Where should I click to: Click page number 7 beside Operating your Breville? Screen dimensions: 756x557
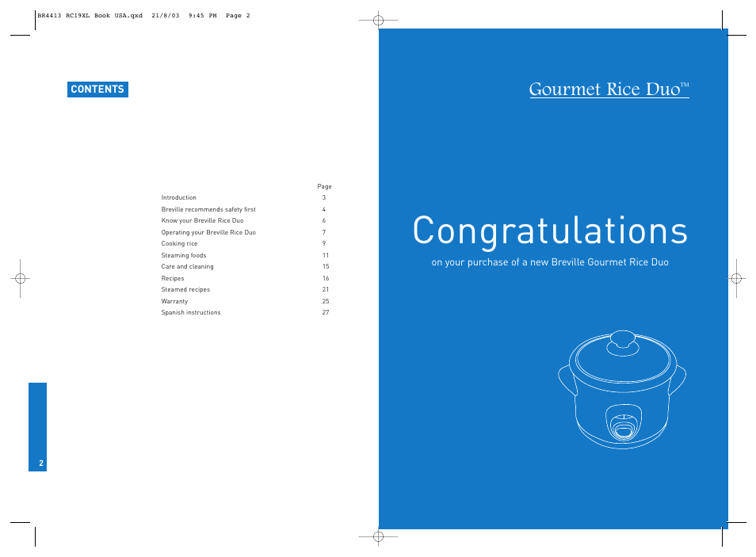point(324,232)
